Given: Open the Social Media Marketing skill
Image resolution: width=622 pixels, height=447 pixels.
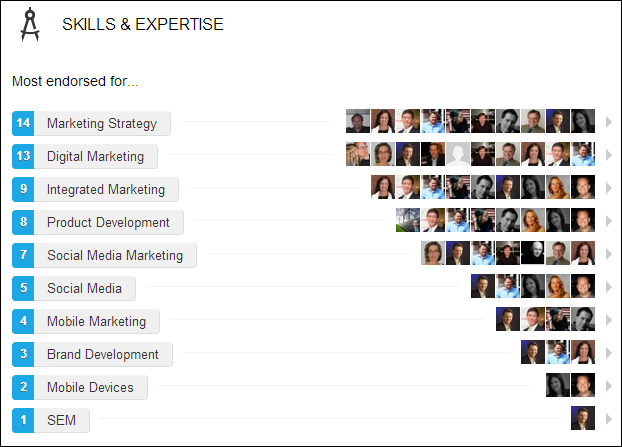Looking at the screenshot, I should (115, 255).
